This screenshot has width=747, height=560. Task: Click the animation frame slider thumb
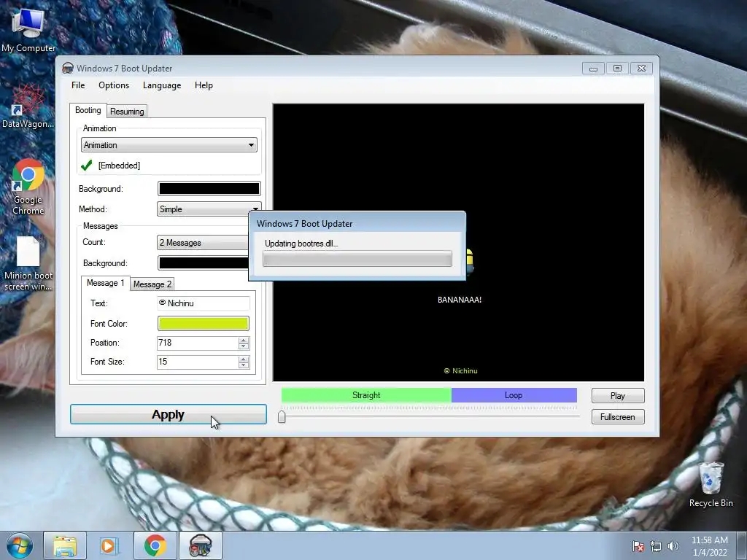click(x=282, y=416)
